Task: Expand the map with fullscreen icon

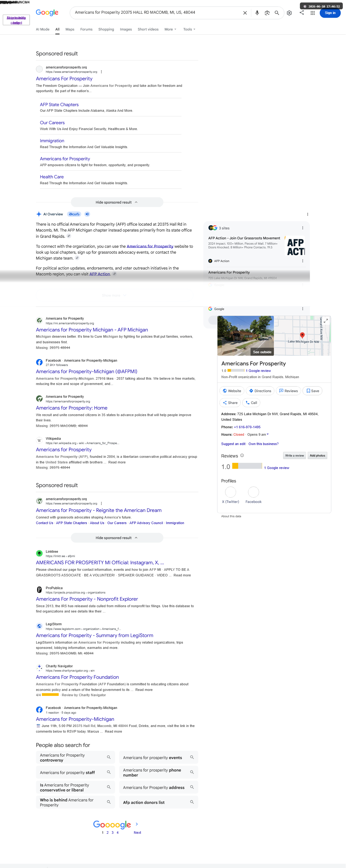Action: (325, 321)
